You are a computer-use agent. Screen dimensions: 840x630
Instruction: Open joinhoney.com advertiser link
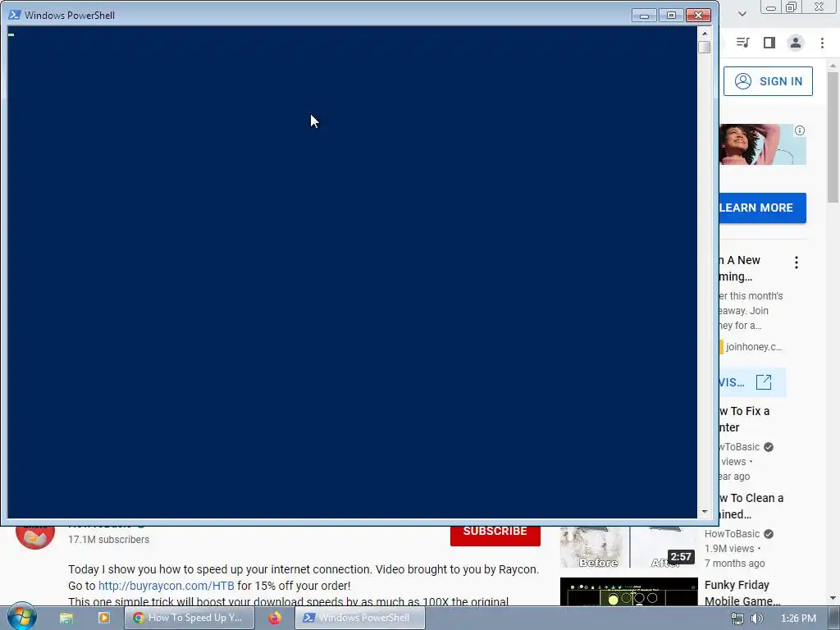754,347
